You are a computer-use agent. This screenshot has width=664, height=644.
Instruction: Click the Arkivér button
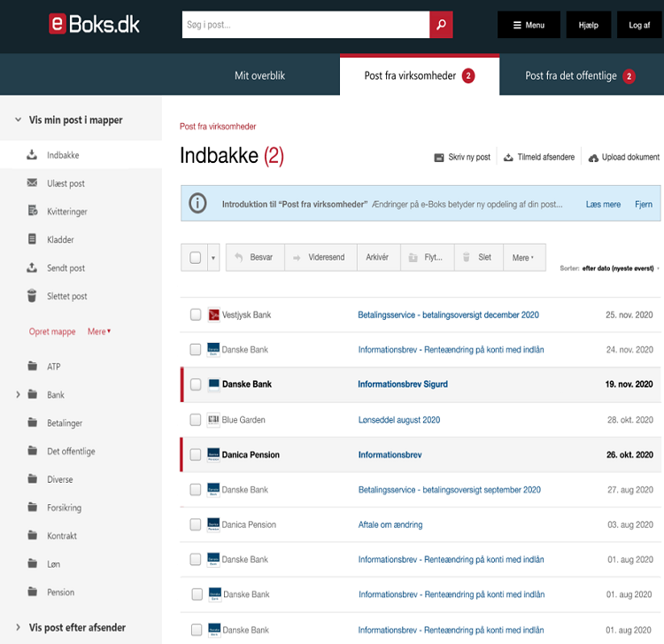click(x=378, y=257)
